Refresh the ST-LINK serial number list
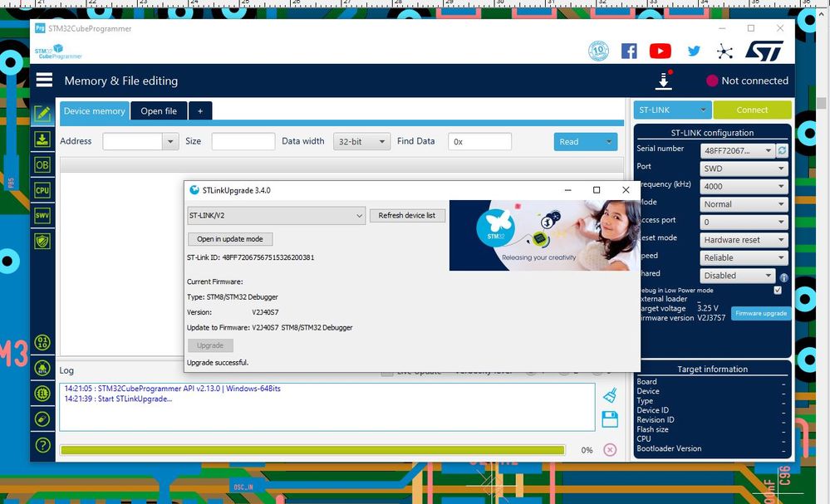 pyautogui.click(x=782, y=151)
